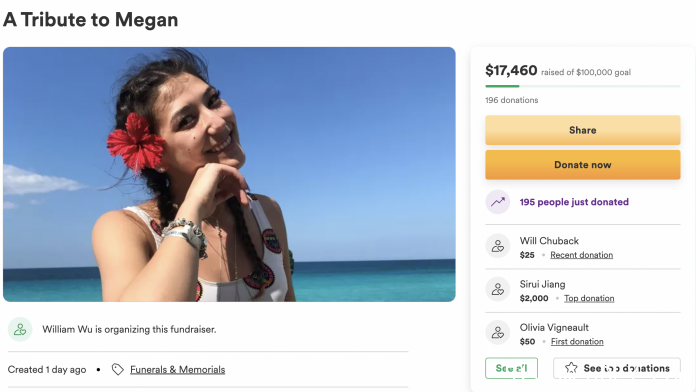This screenshot has width=696, height=392.
Task: Click the Recent donation link
Action: pyautogui.click(x=581, y=255)
